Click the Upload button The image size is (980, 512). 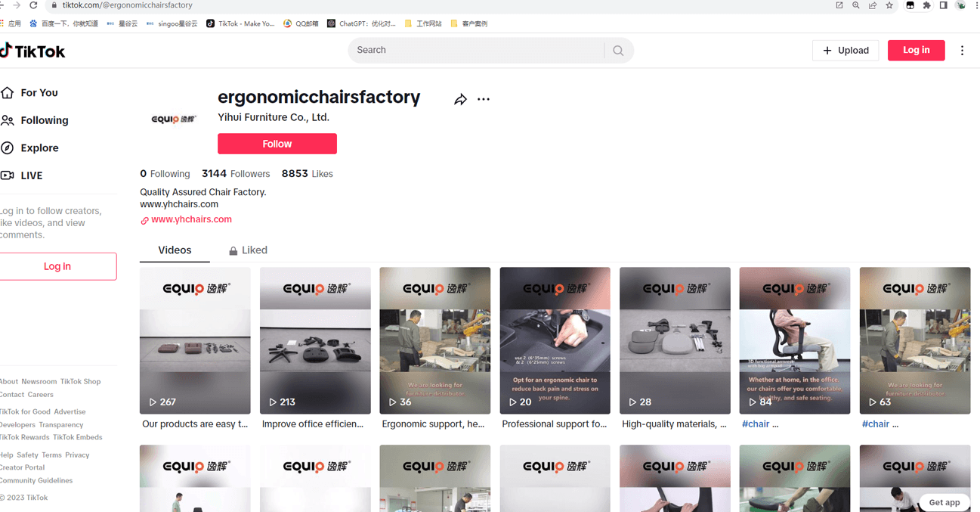(846, 51)
